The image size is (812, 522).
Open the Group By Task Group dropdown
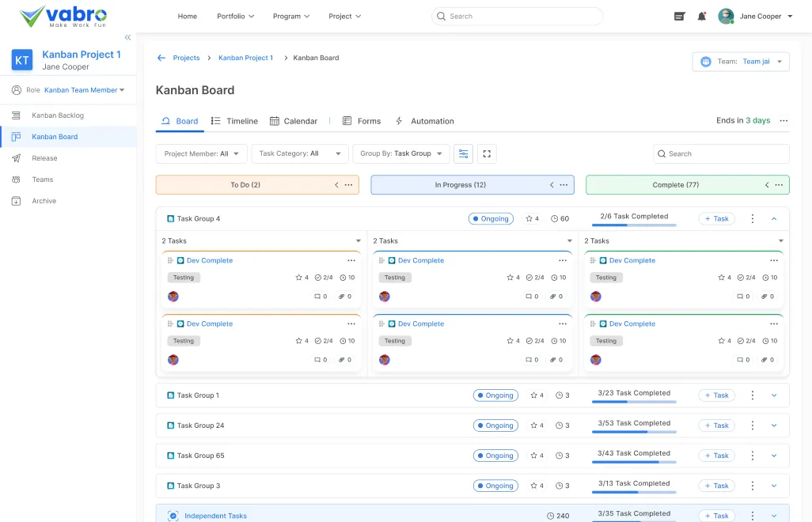(401, 153)
